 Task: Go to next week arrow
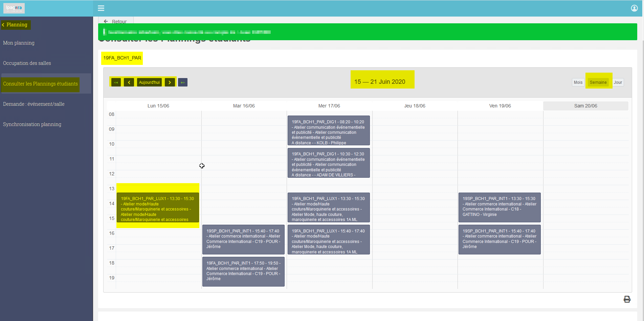(170, 82)
